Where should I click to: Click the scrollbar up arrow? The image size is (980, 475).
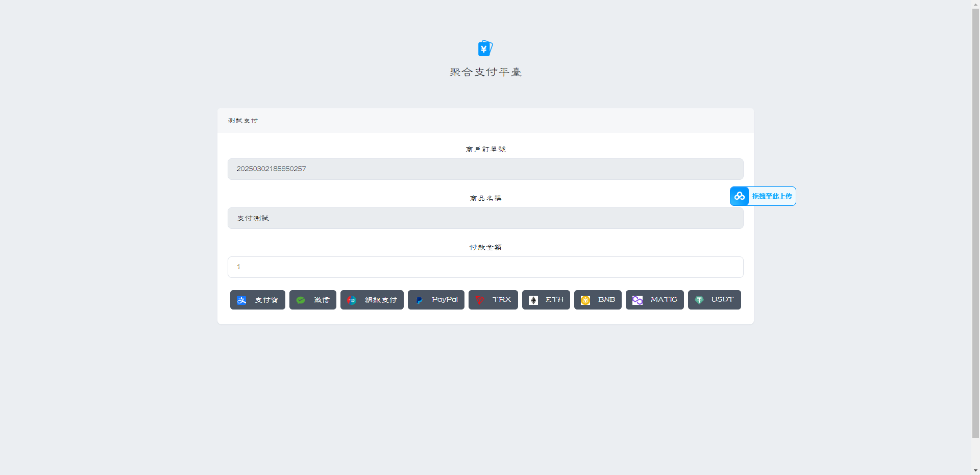coord(976,4)
